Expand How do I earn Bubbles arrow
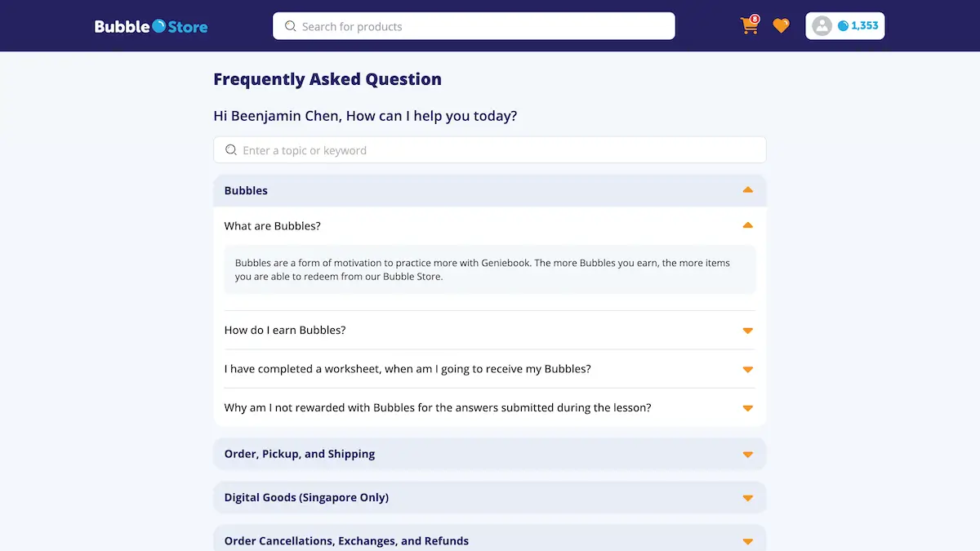The image size is (980, 551). click(747, 331)
